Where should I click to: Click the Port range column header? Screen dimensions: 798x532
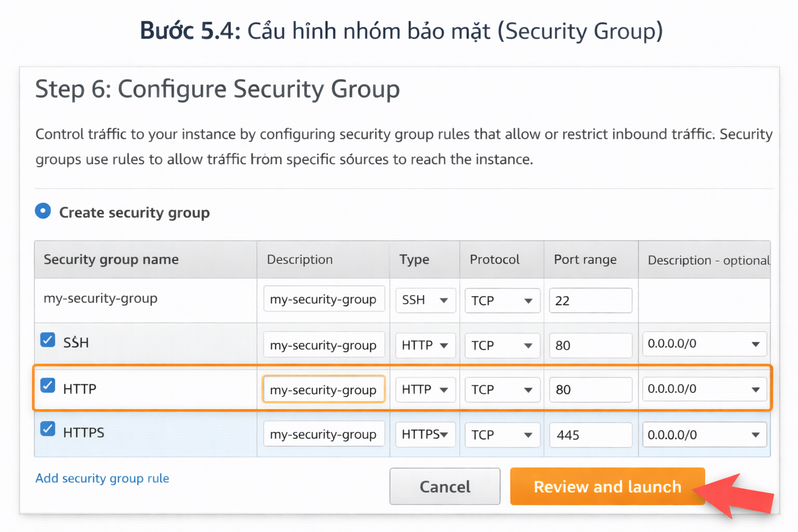click(585, 259)
